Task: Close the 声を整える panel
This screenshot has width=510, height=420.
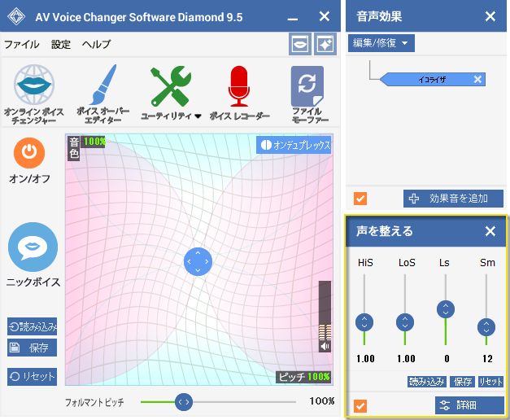Action: pyautogui.click(x=490, y=231)
